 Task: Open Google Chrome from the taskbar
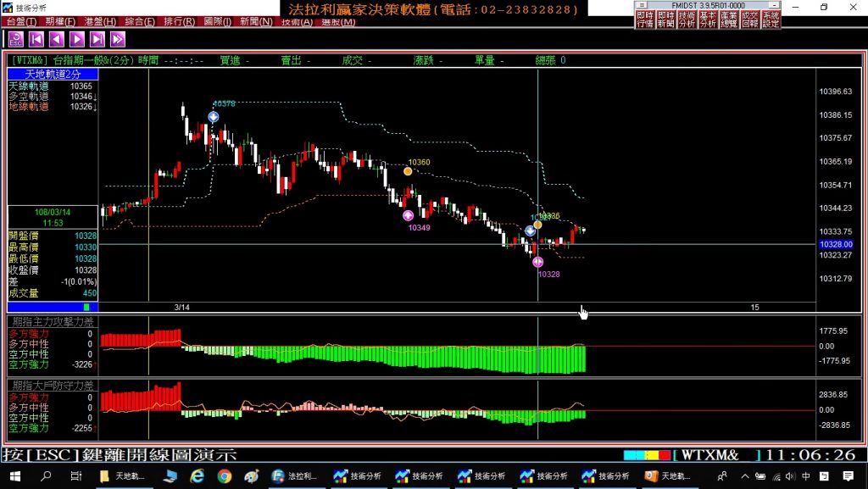tap(225, 476)
